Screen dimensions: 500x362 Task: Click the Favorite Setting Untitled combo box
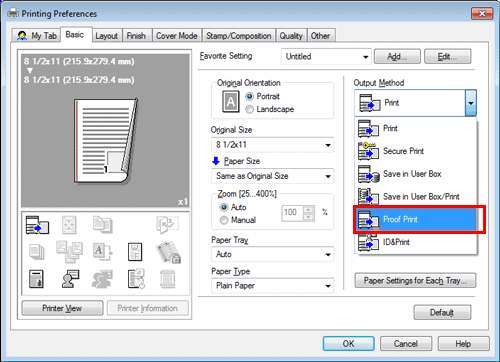point(326,56)
